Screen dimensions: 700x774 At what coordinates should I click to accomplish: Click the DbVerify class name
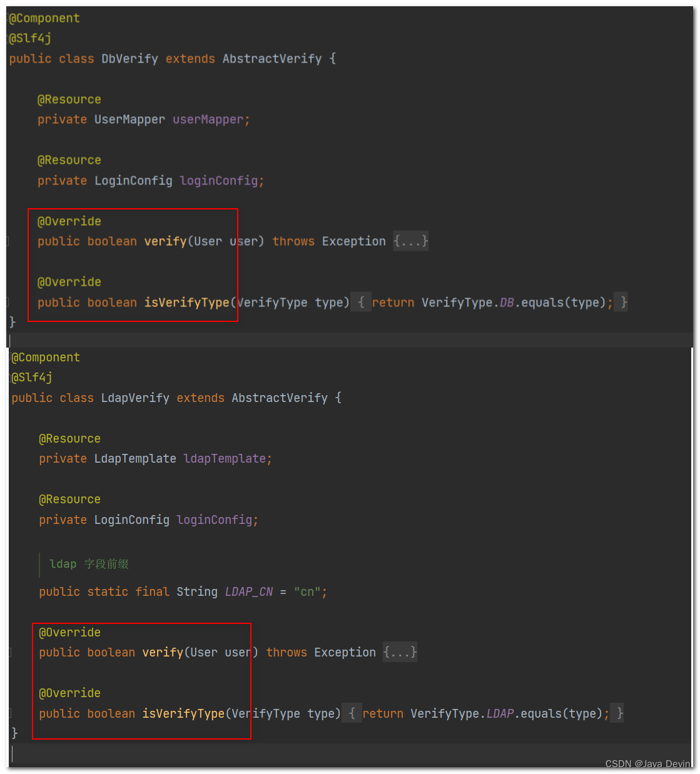129,59
